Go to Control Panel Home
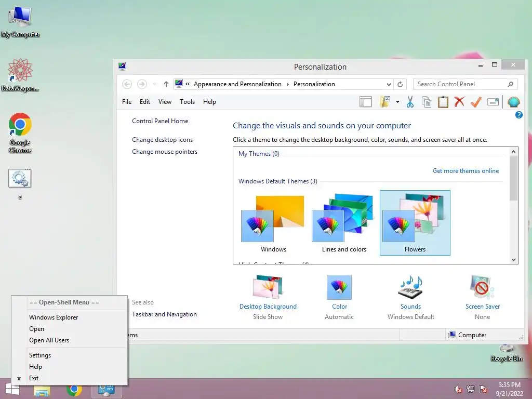 [x=160, y=121]
